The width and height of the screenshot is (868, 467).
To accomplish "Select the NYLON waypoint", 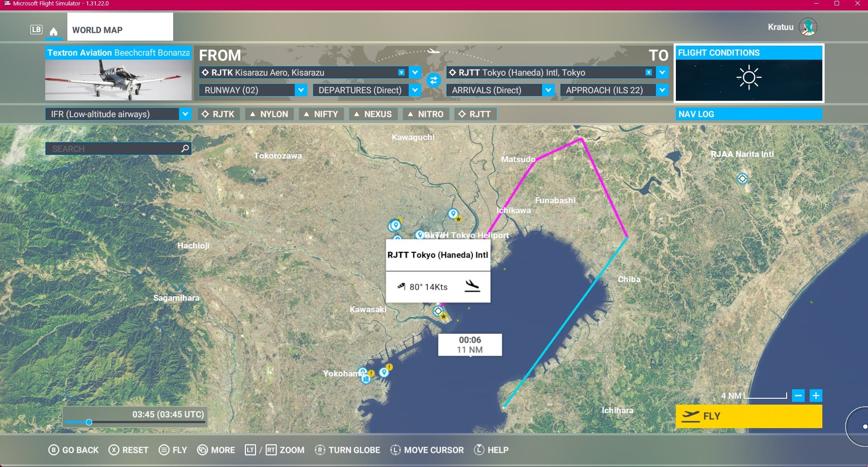I will click(269, 114).
